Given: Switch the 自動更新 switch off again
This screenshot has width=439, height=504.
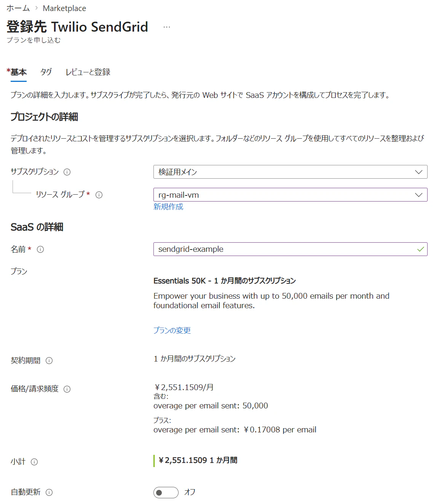Looking at the screenshot, I should [165, 492].
